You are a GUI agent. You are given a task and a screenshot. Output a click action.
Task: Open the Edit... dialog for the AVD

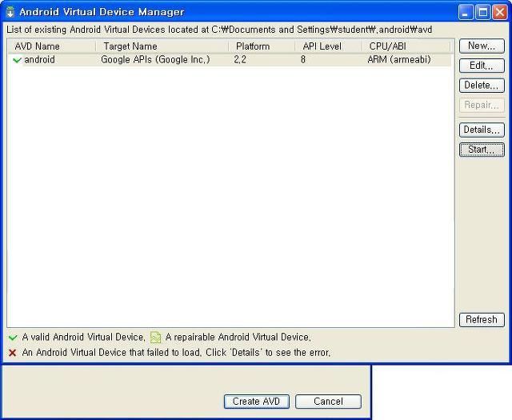[x=482, y=66]
